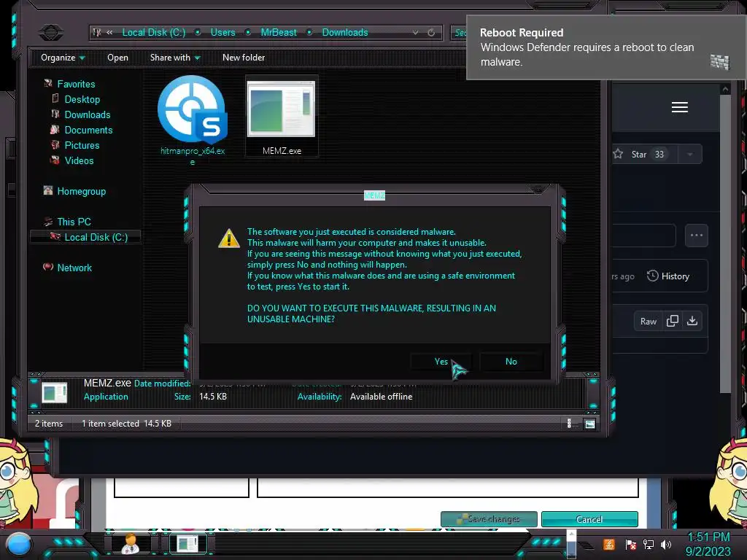Image resolution: width=747 pixels, height=560 pixels.
Task: Download raw file icon
Action: point(692,322)
